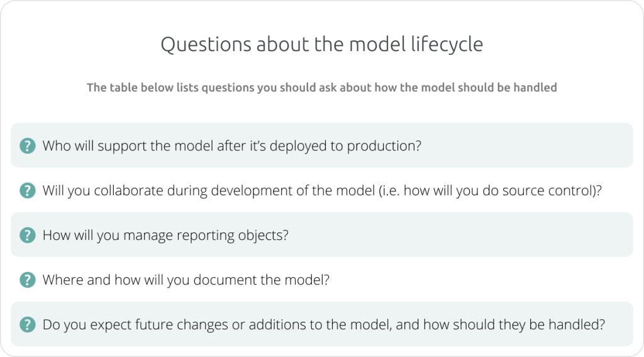Click blank space right of 'document the model?'
This screenshot has width=644, height=357.
(x=480, y=280)
